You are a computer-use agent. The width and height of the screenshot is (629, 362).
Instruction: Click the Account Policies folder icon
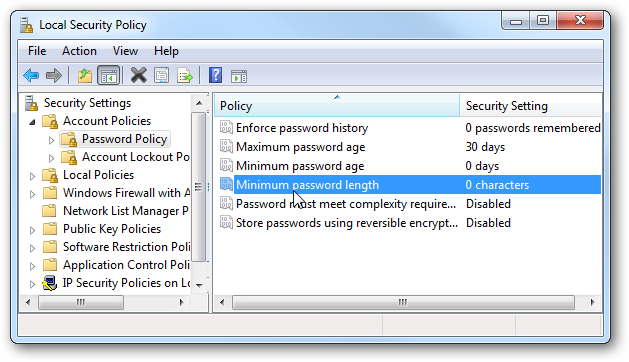click(x=50, y=121)
